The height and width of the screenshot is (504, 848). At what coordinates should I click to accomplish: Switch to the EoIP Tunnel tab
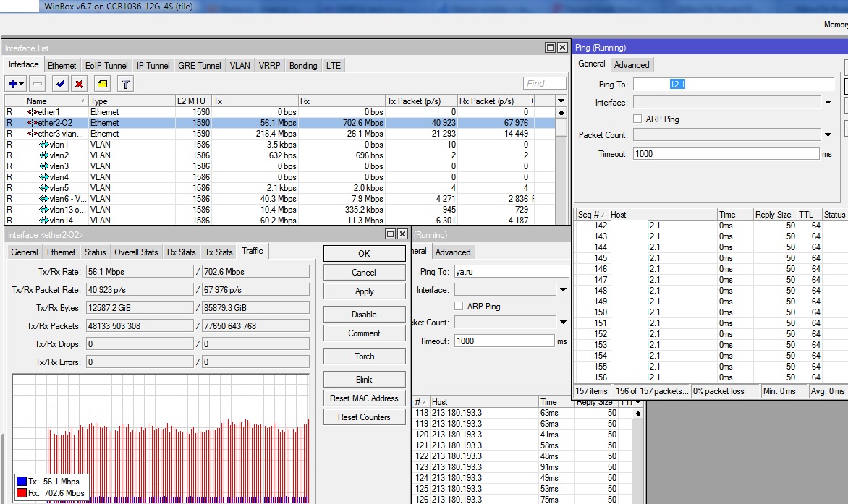click(x=106, y=65)
